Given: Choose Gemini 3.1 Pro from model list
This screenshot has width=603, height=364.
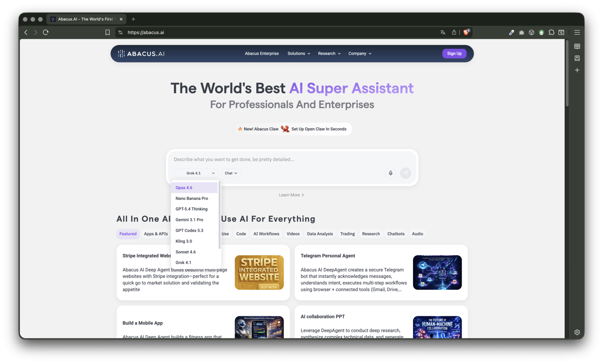Looking at the screenshot, I should 189,220.
